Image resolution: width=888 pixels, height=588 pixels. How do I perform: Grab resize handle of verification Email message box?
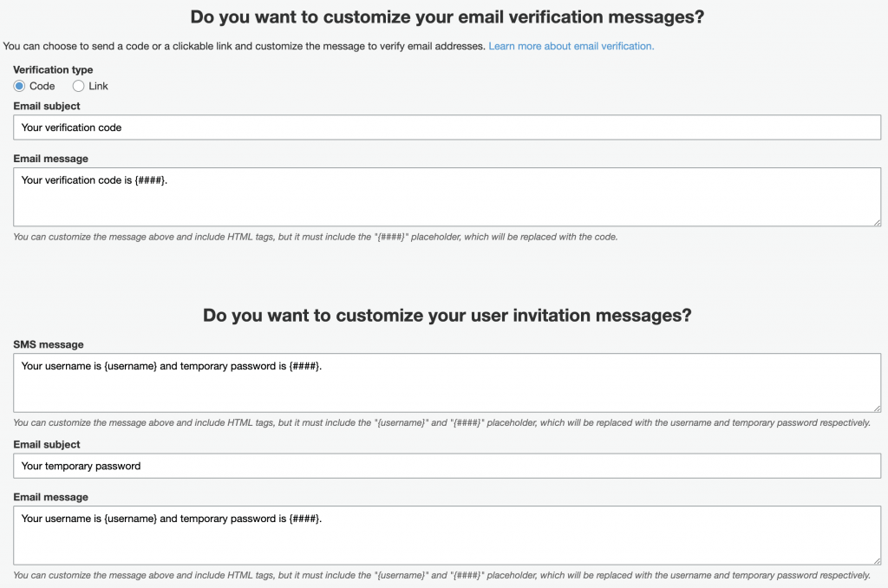pos(877,222)
